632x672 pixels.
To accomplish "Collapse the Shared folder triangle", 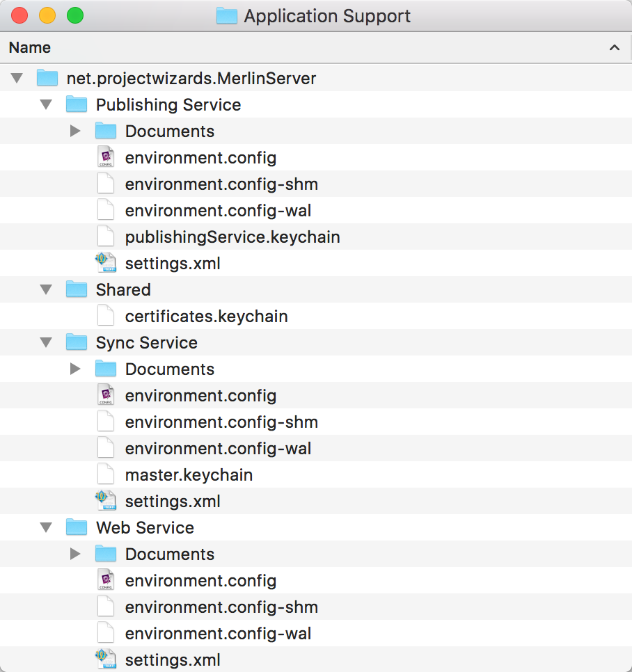I will tap(46, 289).
